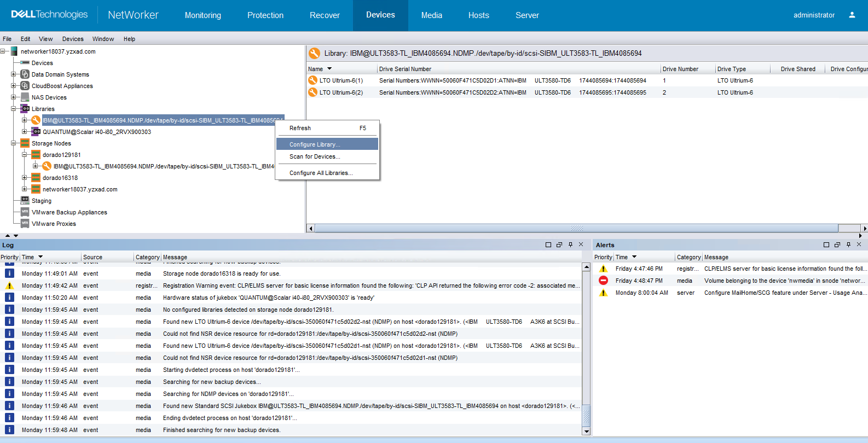Screen dimensions: 868x443
Task: Select the CloudBoost Appliances icon
Action: [25, 86]
